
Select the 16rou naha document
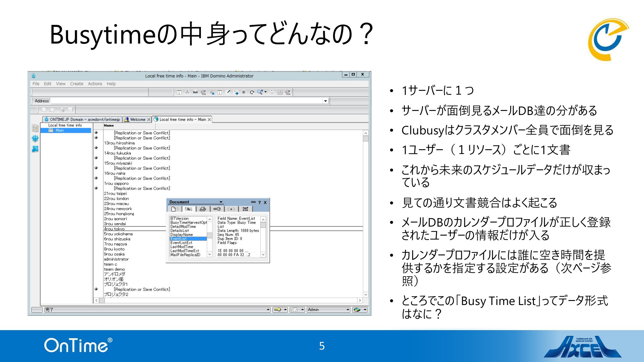pos(114,173)
